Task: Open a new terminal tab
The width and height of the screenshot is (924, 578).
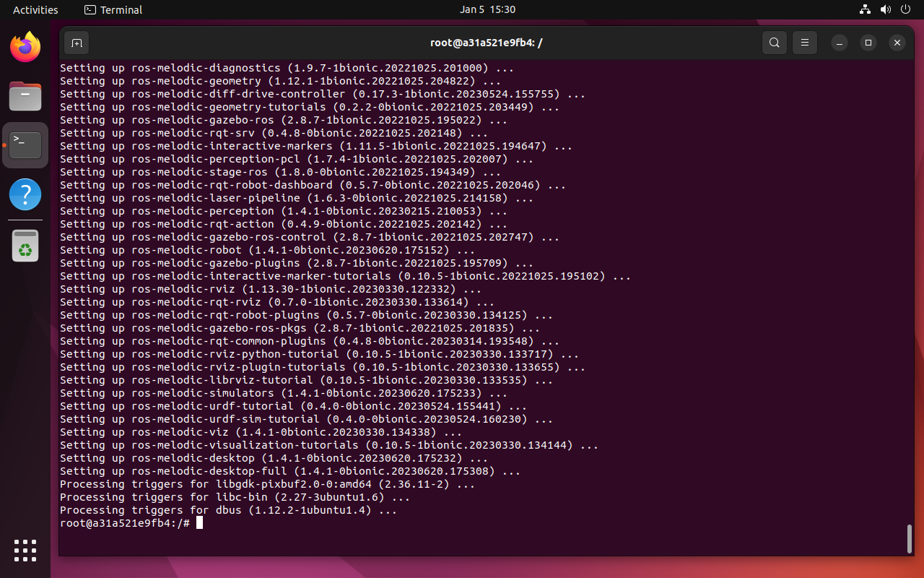Action: [77, 43]
